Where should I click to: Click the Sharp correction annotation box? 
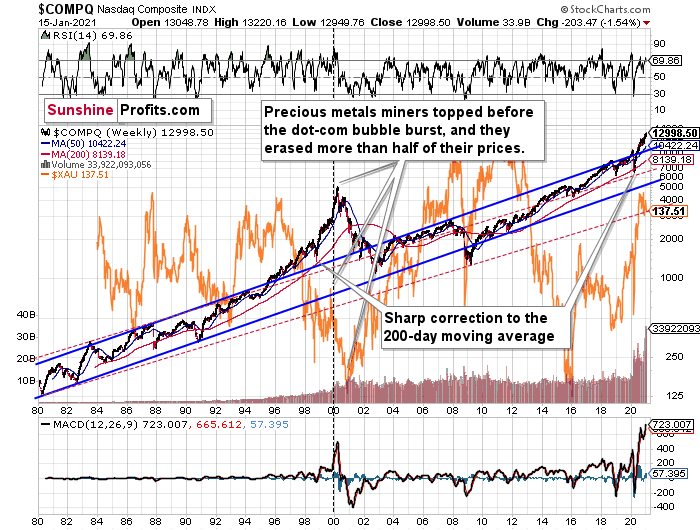[476, 327]
